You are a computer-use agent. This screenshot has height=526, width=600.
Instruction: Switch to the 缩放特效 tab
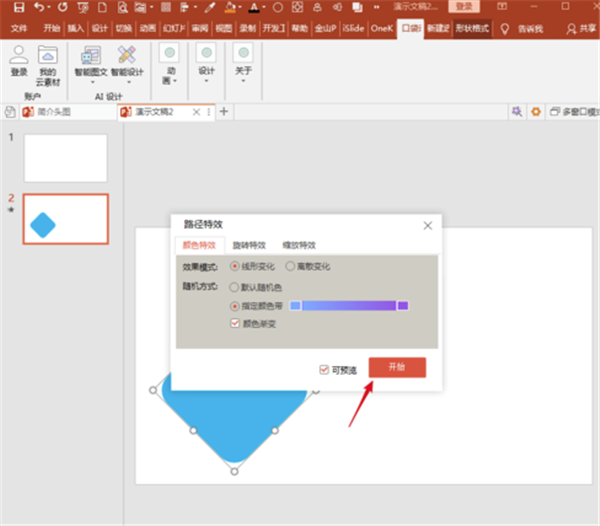(x=297, y=245)
